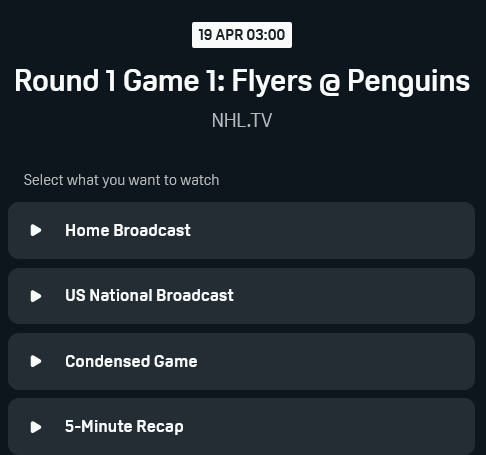Click the NHL.TV subtitle
The height and width of the screenshot is (455, 486).
[x=242, y=120]
